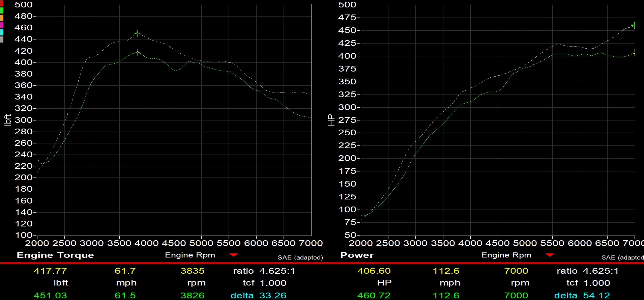
Task: Open Engine Rpm dropdown under power graph
Action: click(550, 255)
